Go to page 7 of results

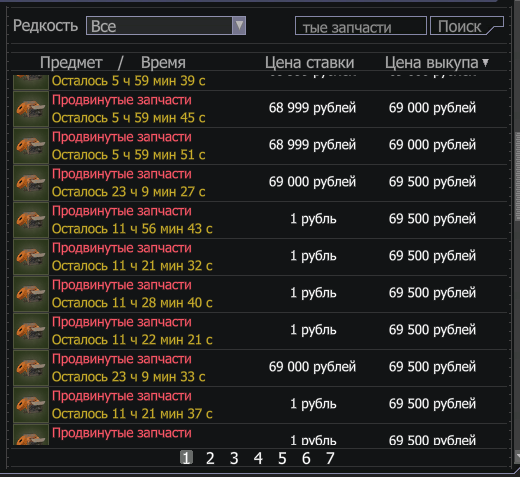330,458
